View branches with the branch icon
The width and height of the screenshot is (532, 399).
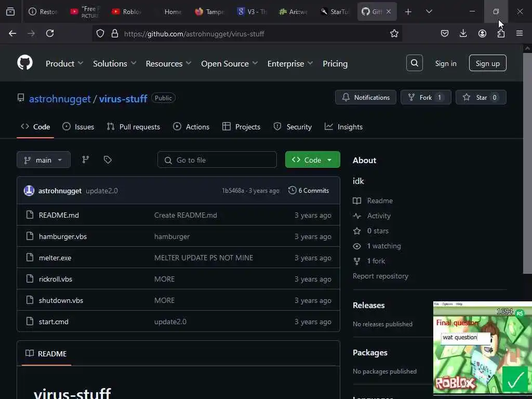(x=86, y=159)
